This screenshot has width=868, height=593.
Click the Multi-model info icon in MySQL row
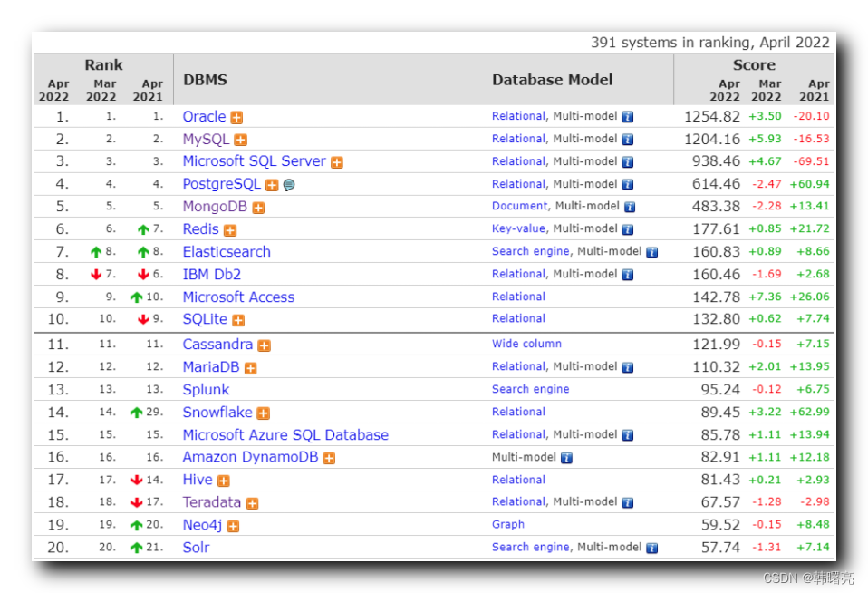click(x=627, y=140)
